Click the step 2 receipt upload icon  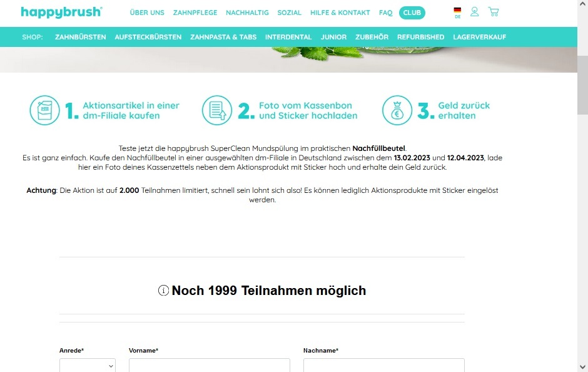[217, 110]
